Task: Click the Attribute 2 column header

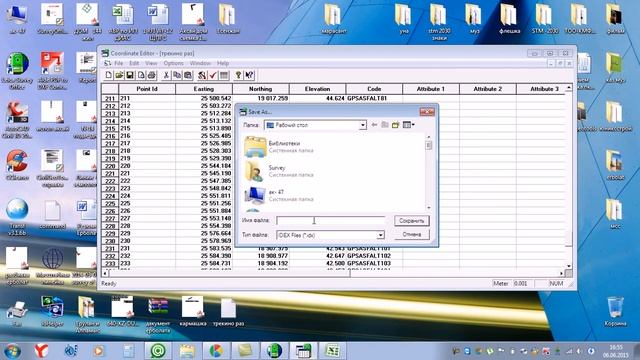Action: (x=487, y=89)
